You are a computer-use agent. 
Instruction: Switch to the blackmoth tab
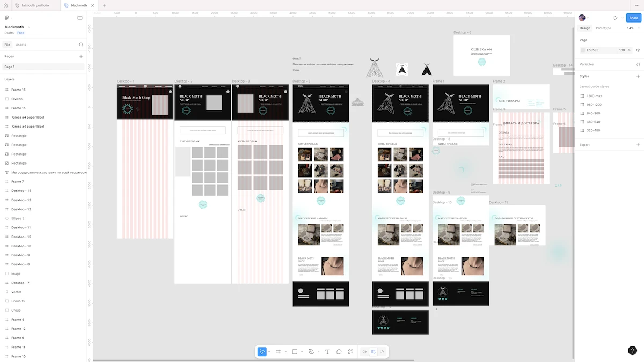tap(78, 5)
